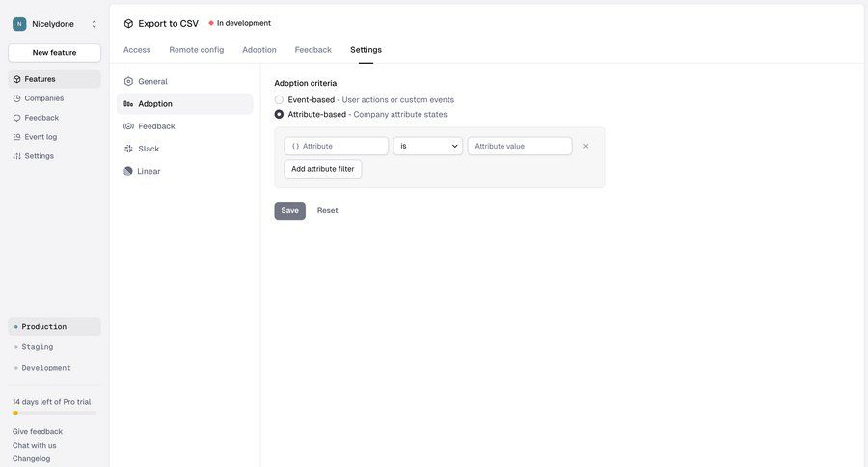Click the General gear icon
Image resolution: width=868 pixels, height=467 pixels.
128,81
